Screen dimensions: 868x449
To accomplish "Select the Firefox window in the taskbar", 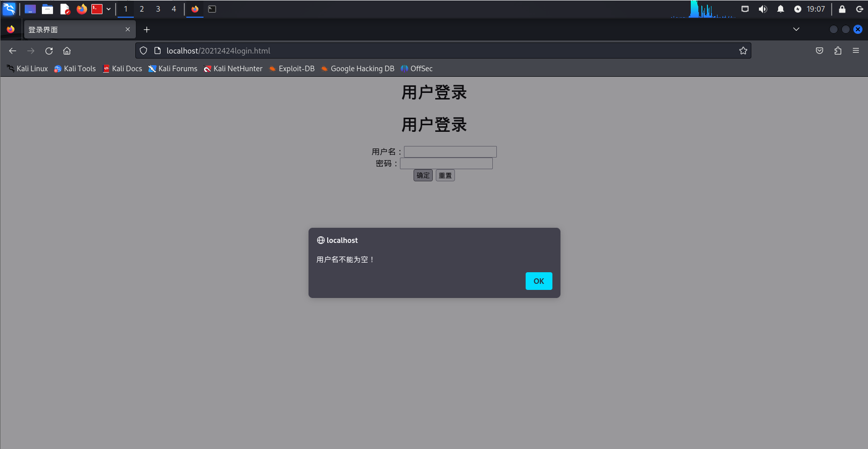I will [195, 9].
